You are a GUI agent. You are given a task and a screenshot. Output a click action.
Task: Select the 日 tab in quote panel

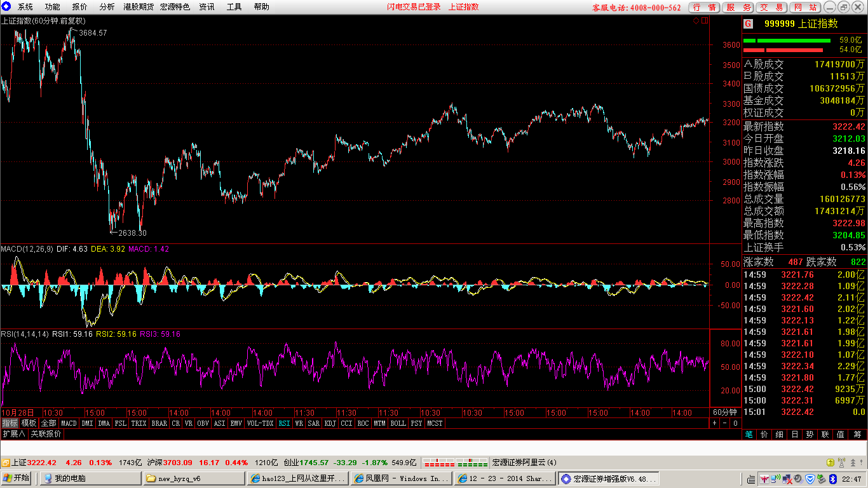[795, 435]
